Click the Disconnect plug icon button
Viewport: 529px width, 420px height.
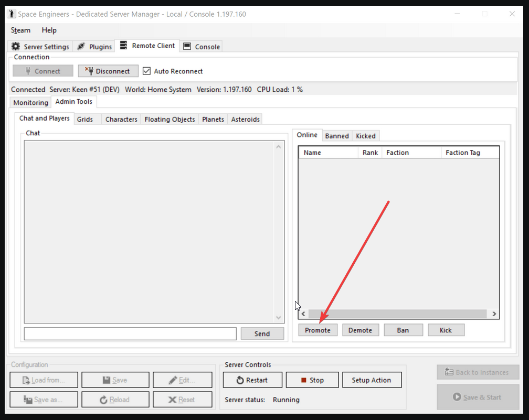108,71
